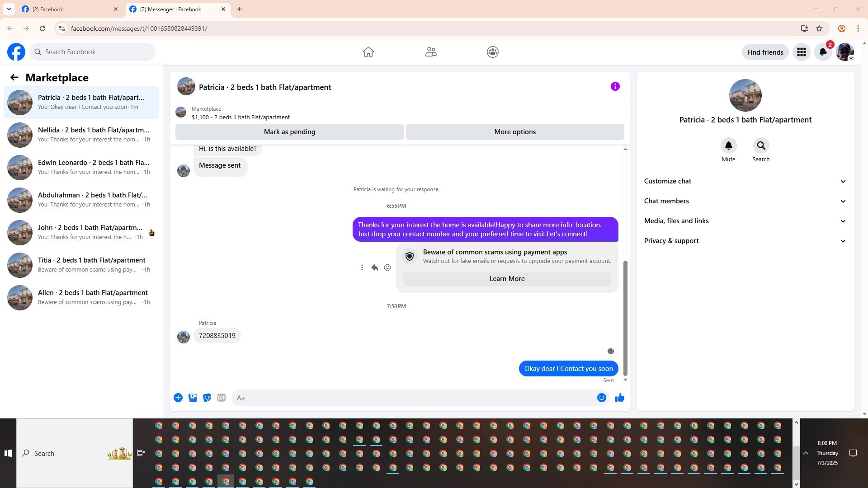
Task: Expand Privacy & support section
Action: click(745, 241)
